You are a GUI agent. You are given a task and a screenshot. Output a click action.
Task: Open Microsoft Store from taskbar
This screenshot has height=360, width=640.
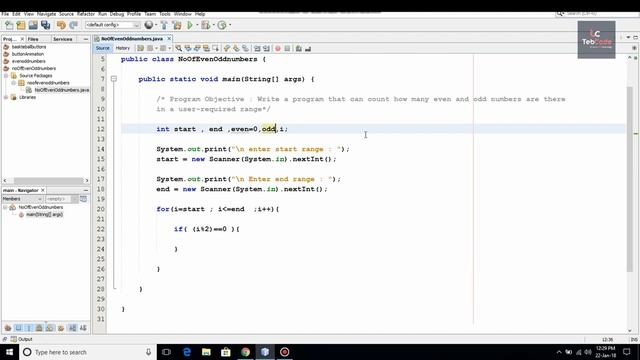(226, 352)
